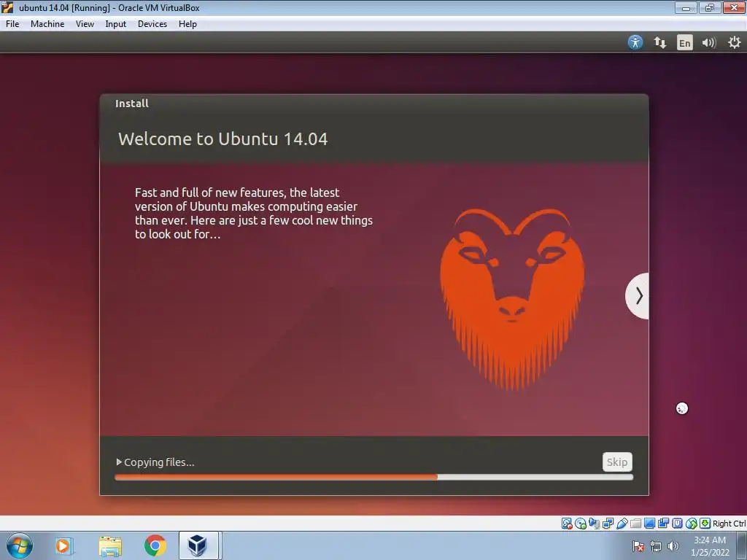
Task: Click the VirtualBox display status icon
Action: click(x=649, y=524)
